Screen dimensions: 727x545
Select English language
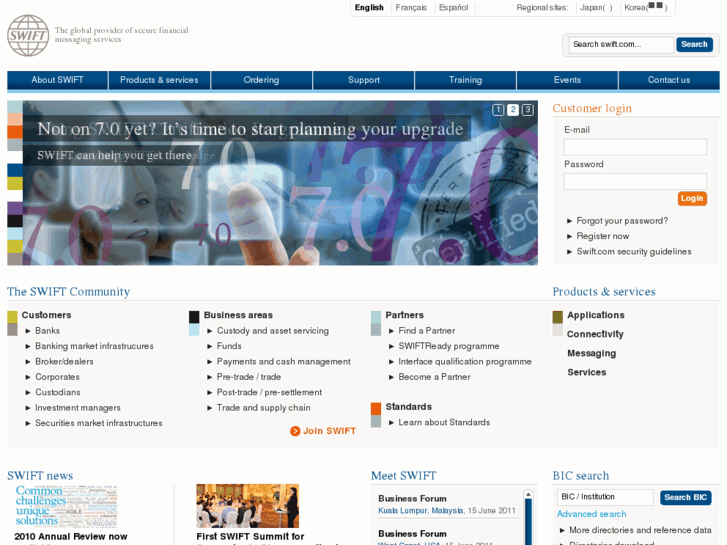coord(369,7)
